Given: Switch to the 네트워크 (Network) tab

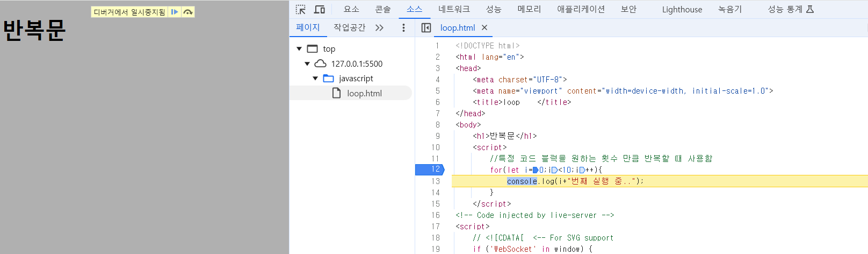Looking at the screenshot, I should click(454, 9).
